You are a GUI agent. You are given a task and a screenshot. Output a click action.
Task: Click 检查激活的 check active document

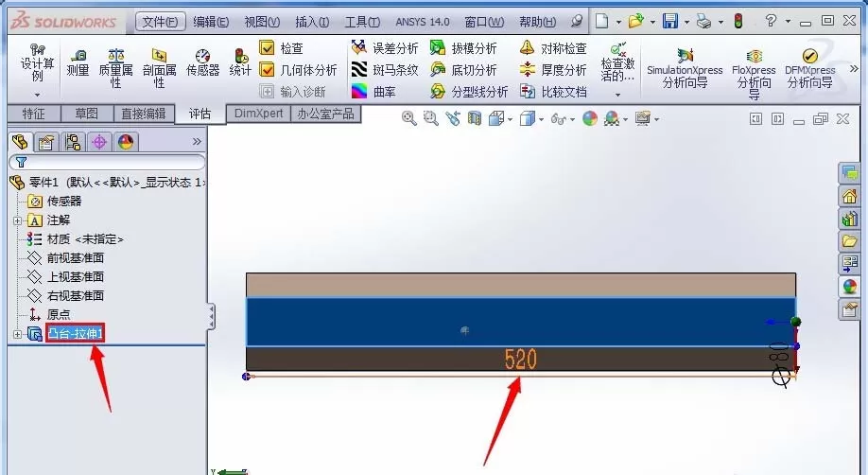[x=617, y=62]
